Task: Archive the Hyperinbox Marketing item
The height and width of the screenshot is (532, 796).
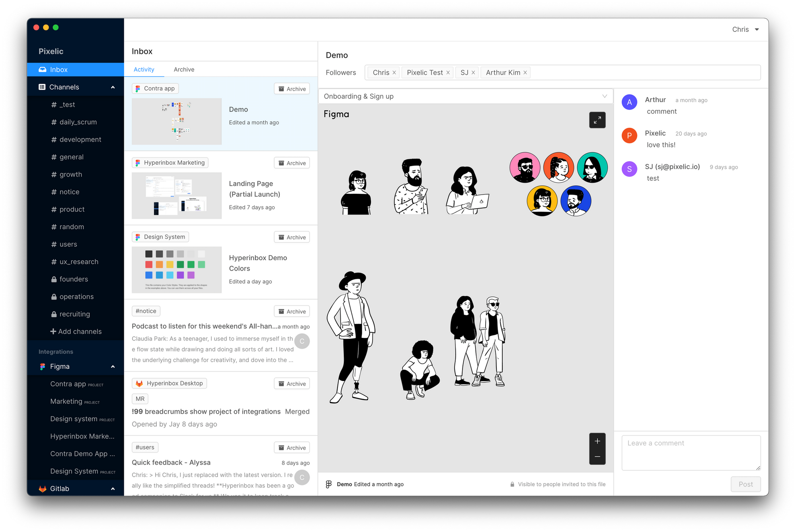Action: tap(292, 163)
